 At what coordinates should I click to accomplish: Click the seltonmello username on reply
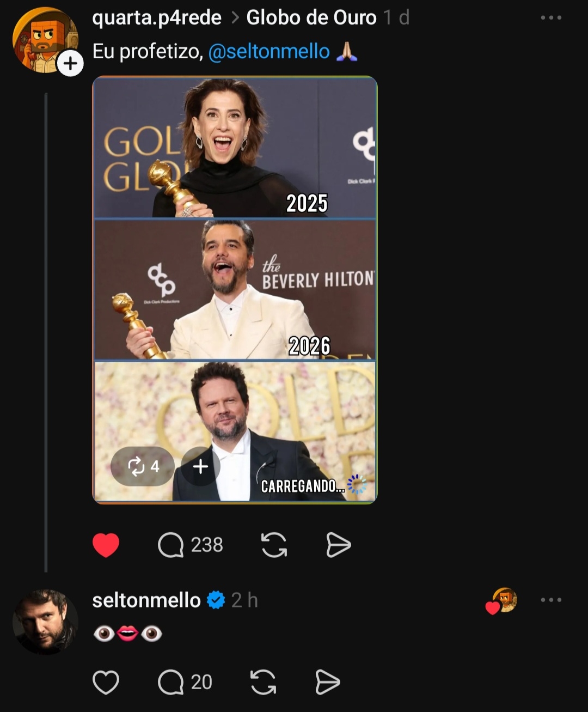(x=146, y=600)
